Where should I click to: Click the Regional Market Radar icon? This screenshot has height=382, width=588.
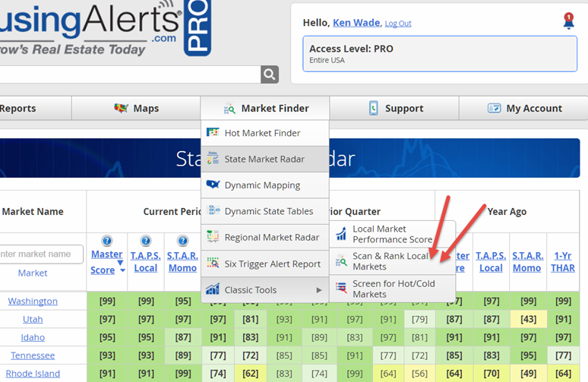tap(213, 236)
